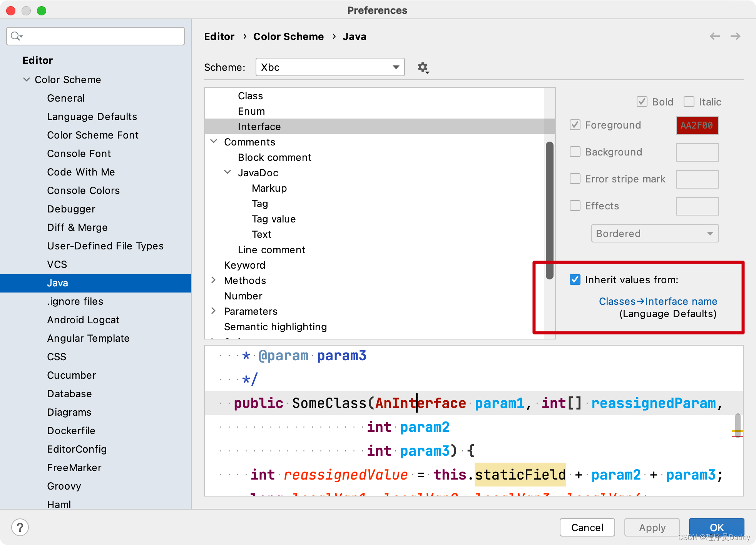
Task: Click the Cancel button
Action: 587,527
